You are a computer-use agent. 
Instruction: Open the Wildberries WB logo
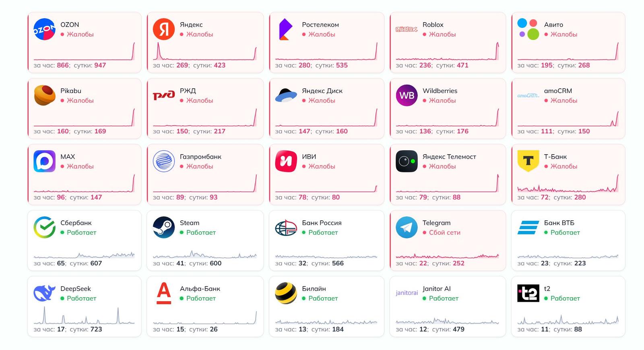click(x=407, y=95)
